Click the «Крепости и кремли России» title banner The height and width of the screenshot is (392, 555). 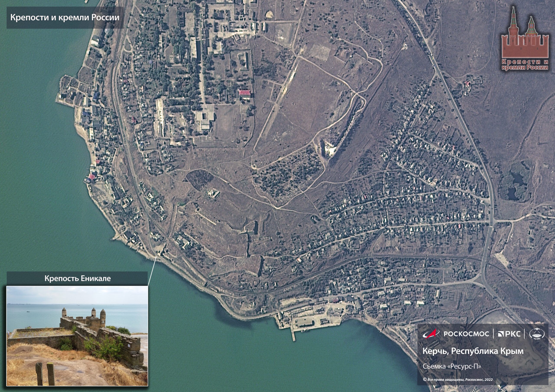(x=65, y=18)
